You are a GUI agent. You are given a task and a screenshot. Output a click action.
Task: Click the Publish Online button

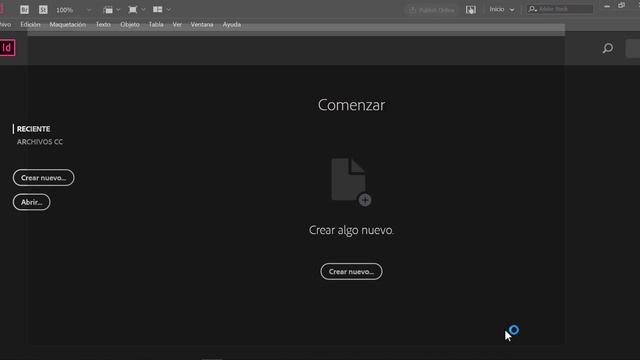tap(431, 10)
